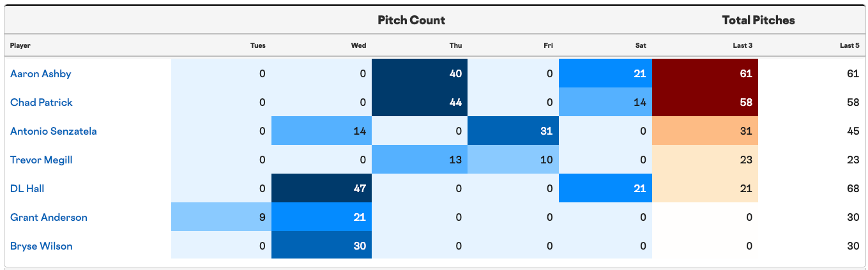Open Bryse Wilson player page
Screen dimensions: 868x270
(42, 246)
